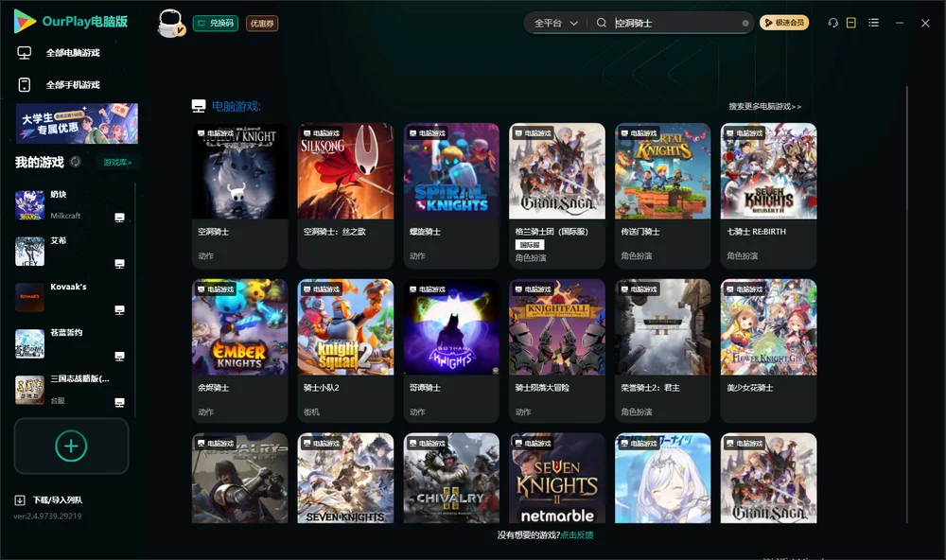Open the 格兰骑士团 (国际服) card
The image size is (946, 560).
(x=557, y=196)
